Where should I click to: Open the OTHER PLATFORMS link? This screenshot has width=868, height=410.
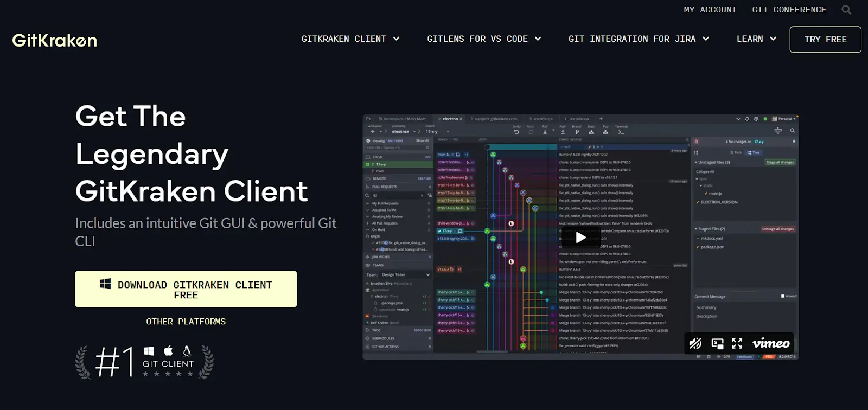(x=186, y=322)
